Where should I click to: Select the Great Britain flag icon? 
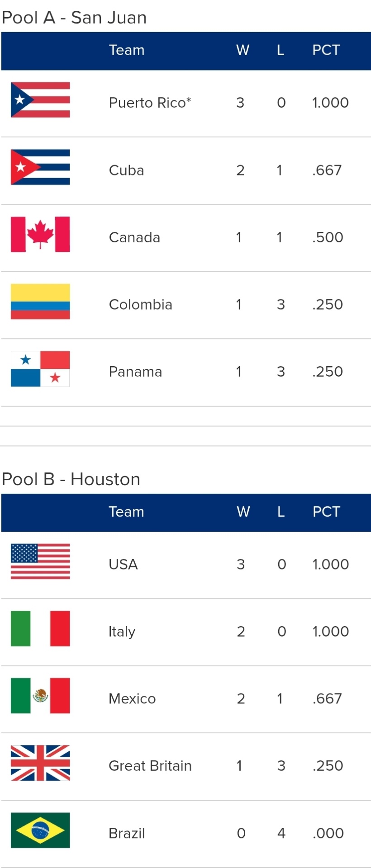pyautogui.click(x=40, y=763)
